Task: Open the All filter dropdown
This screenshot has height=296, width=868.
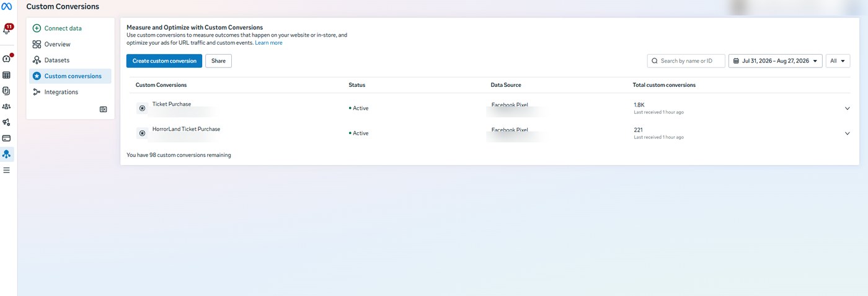Action: (838, 61)
